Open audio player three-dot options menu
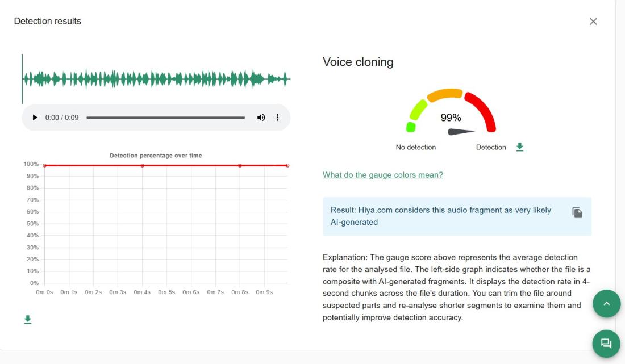625x364 pixels. [278, 118]
